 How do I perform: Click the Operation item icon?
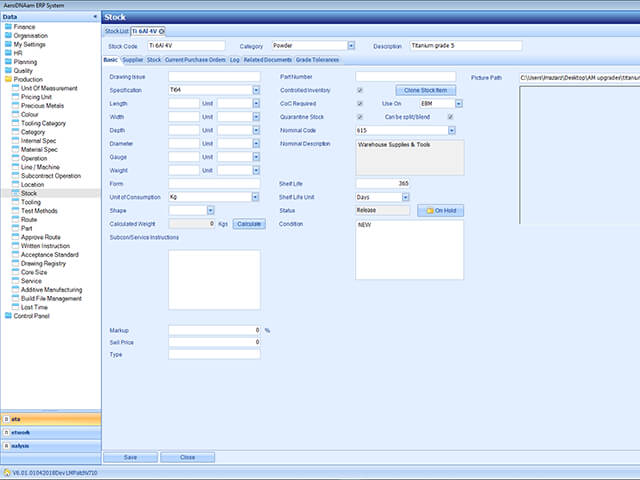[x=16, y=158]
